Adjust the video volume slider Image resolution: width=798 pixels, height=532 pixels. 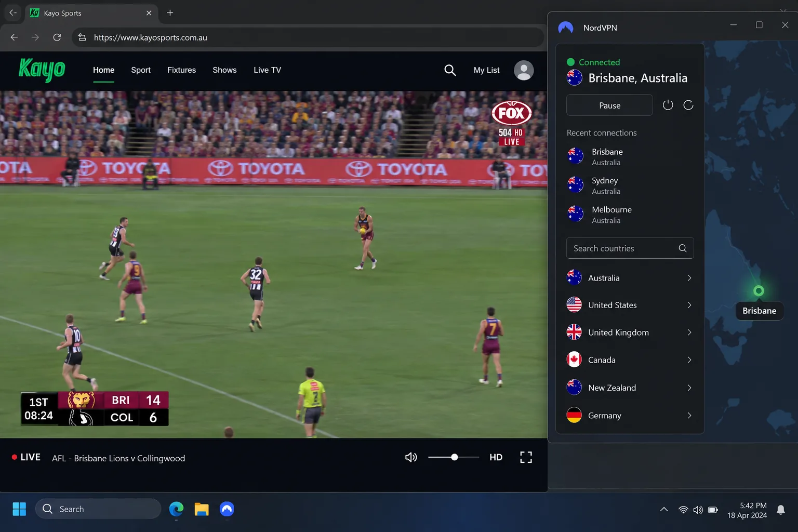[453, 457]
